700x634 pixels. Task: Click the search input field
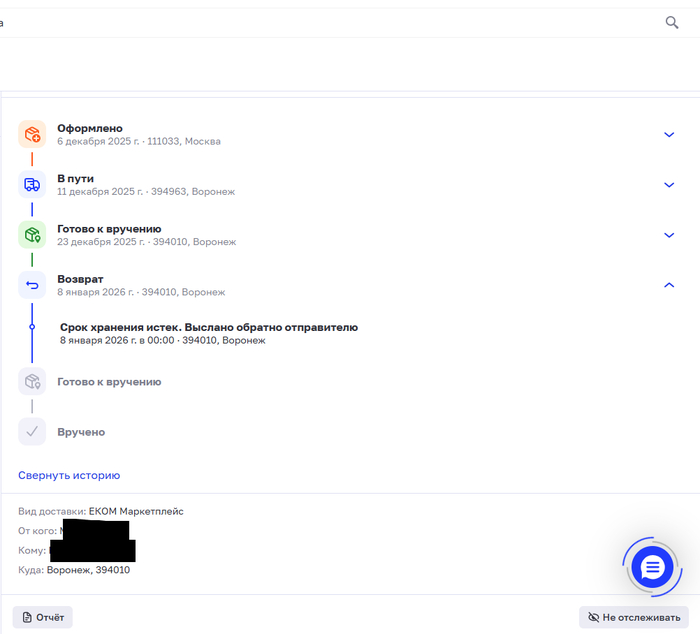coord(330,23)
